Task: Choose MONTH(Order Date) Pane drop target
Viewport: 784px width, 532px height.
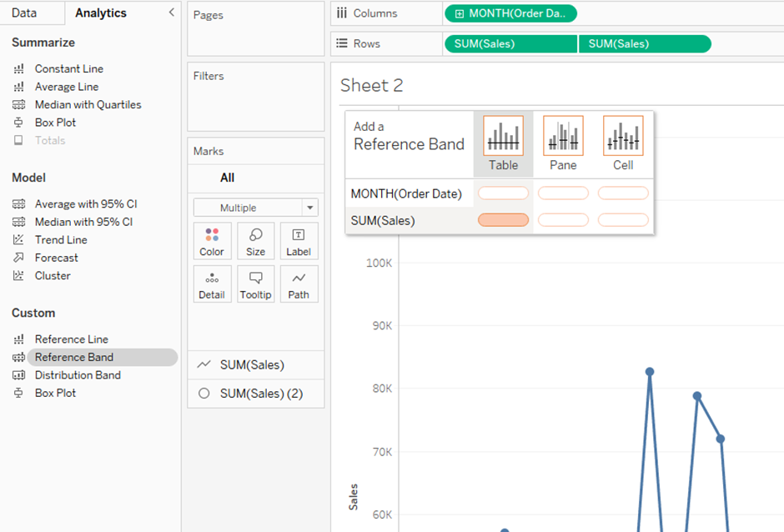Action: tap(563, 193)
